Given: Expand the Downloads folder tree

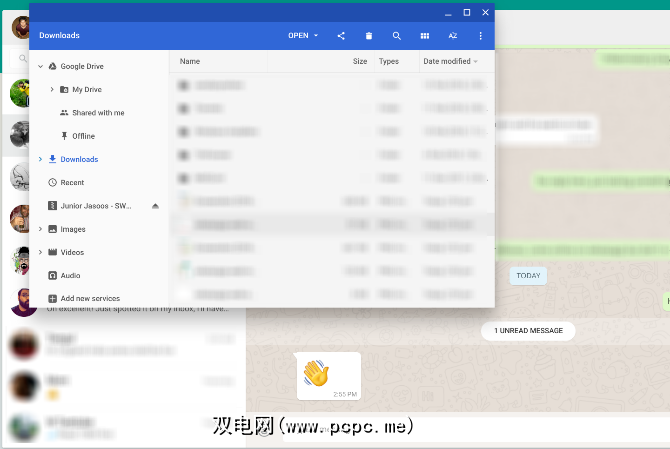Looking at the screenshot, I should pos(41,159).
